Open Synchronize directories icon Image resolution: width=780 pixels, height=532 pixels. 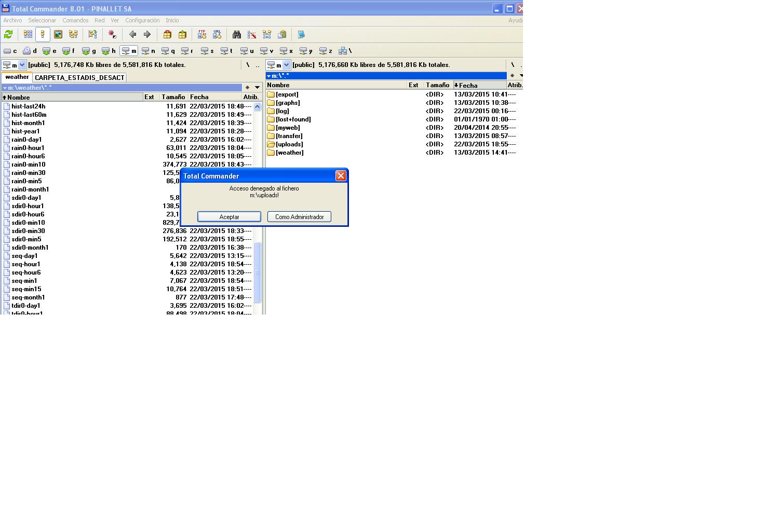(x=267, y=35)
